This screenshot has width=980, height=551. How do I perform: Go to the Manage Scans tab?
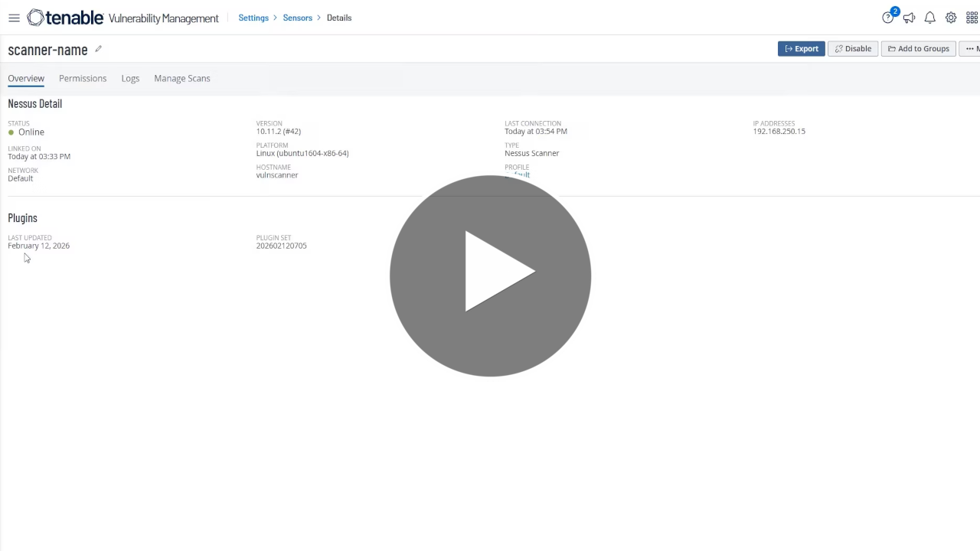[x=182, y=78]
